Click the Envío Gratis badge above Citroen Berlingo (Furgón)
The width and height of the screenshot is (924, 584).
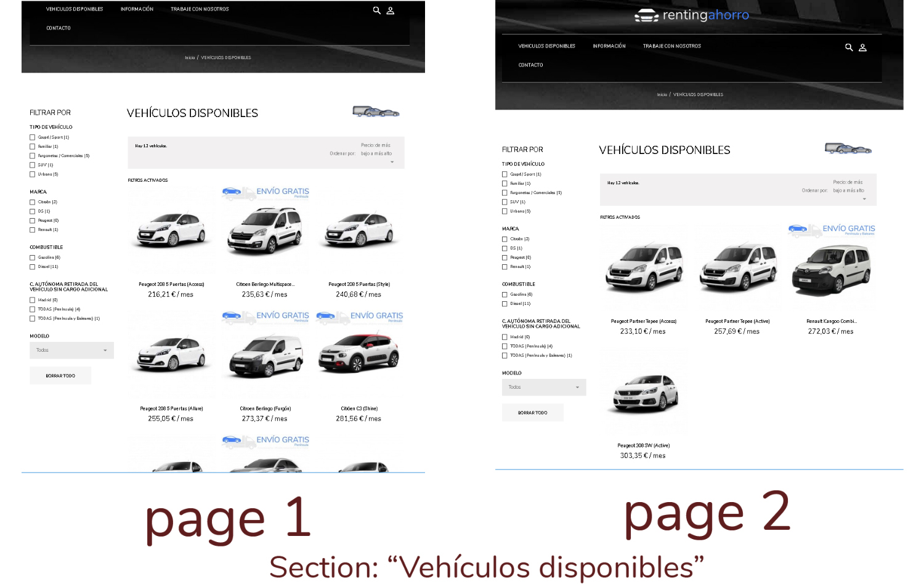[265, 317]
